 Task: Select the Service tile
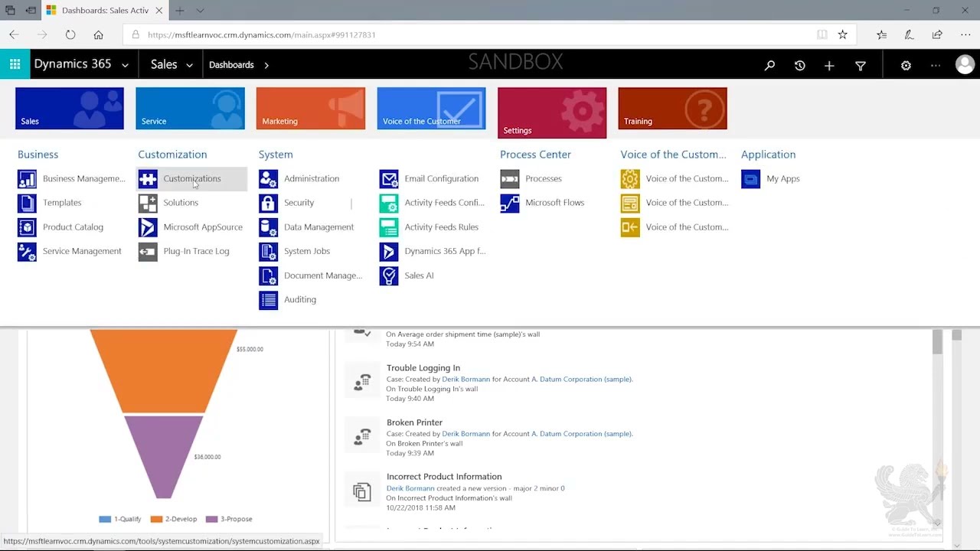[190, 109]
